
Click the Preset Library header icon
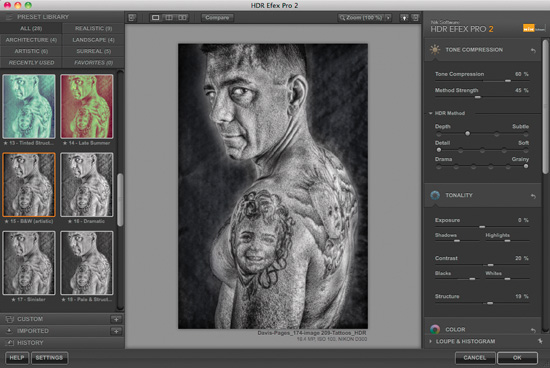(x=9, y=17)
